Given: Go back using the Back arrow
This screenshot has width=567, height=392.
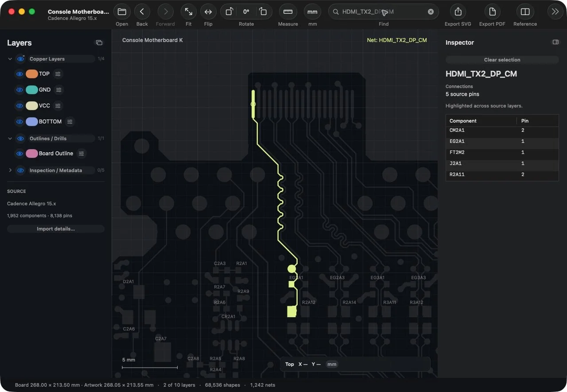Looking at the screenshot, I should pyautogui.click(x=142, y=12).
